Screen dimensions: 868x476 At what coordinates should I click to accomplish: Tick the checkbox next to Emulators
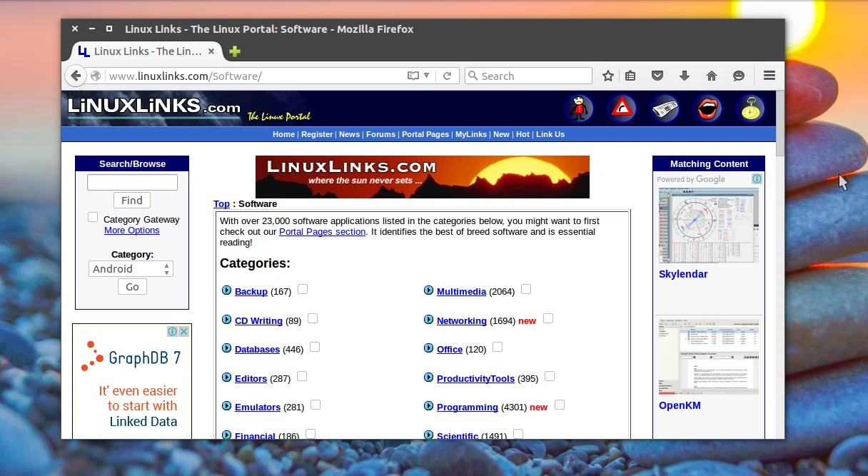[x=316, y=405]
